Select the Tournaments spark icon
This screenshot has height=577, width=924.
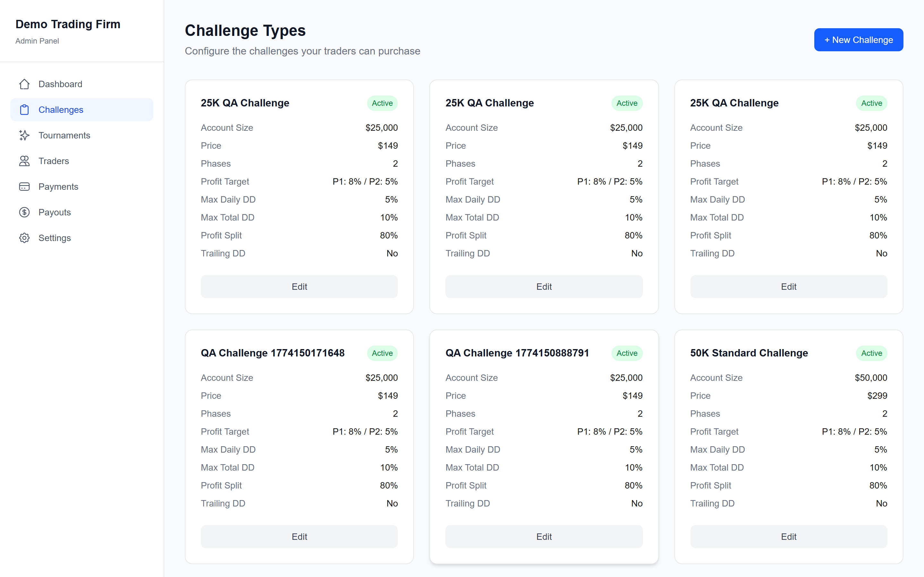(x=24, y=135)
